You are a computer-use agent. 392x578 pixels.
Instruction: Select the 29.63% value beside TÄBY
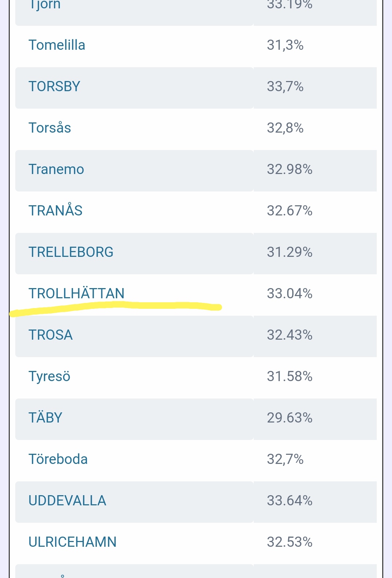pyautogui.click(x=290, y=418)
